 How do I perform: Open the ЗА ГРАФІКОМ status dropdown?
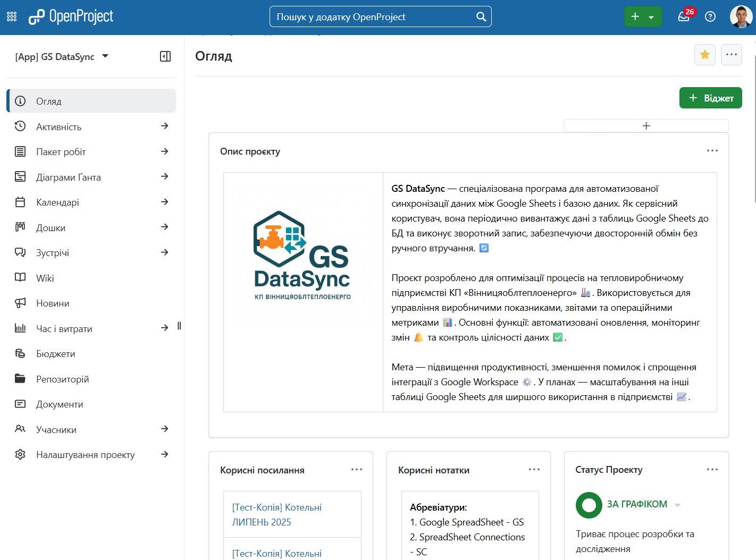point(677,505)
